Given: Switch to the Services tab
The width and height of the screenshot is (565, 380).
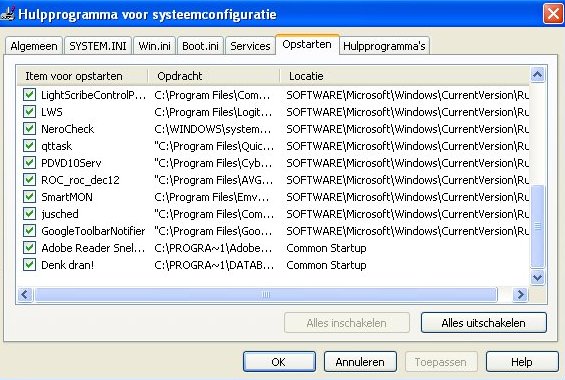Looking at the screenshot, I should click(250, 46).
